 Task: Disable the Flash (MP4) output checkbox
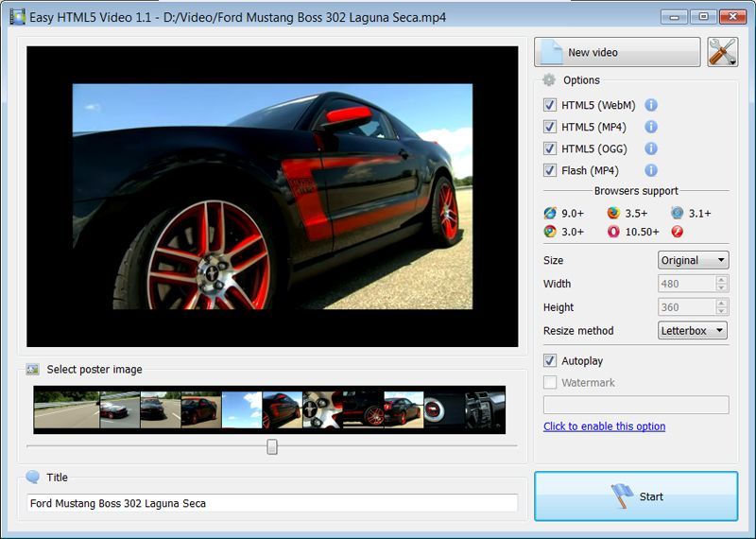(550, 170)
